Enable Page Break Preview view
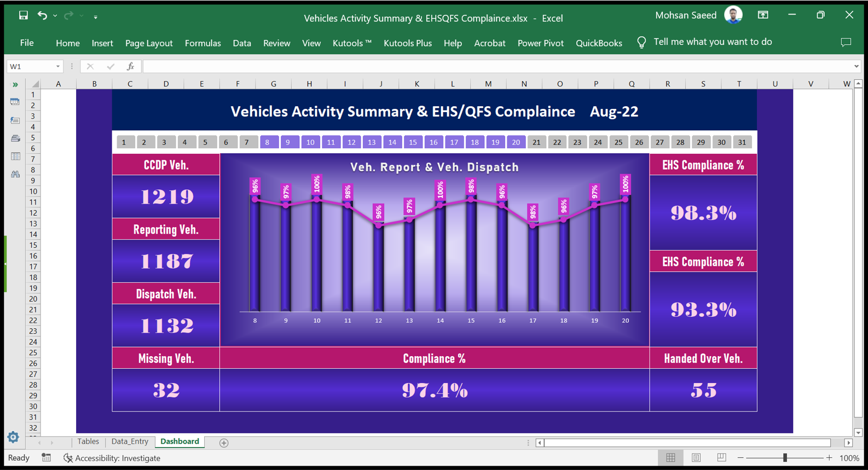The height and width of the screenshot is (470, 868). pyautogui.click(x=721, y=458)
